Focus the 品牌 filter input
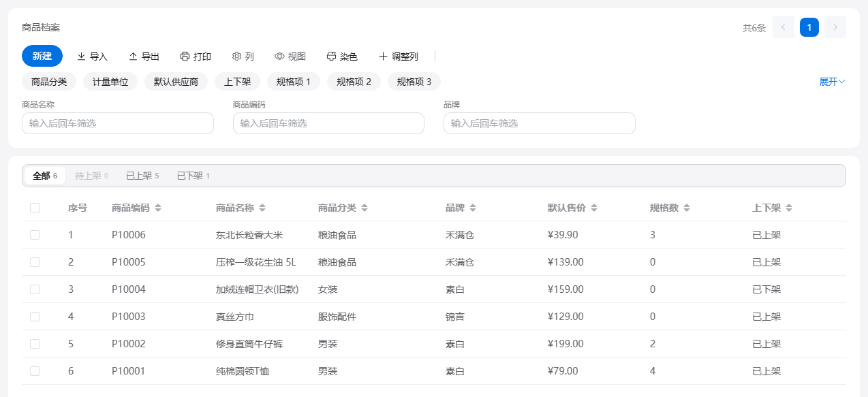 point(540,123)
